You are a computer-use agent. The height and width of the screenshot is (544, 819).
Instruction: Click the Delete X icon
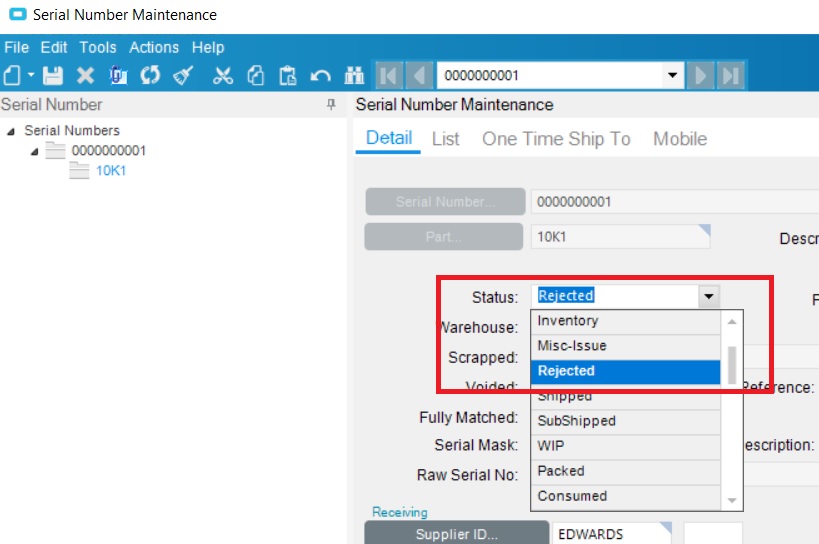tap(85, 76)
